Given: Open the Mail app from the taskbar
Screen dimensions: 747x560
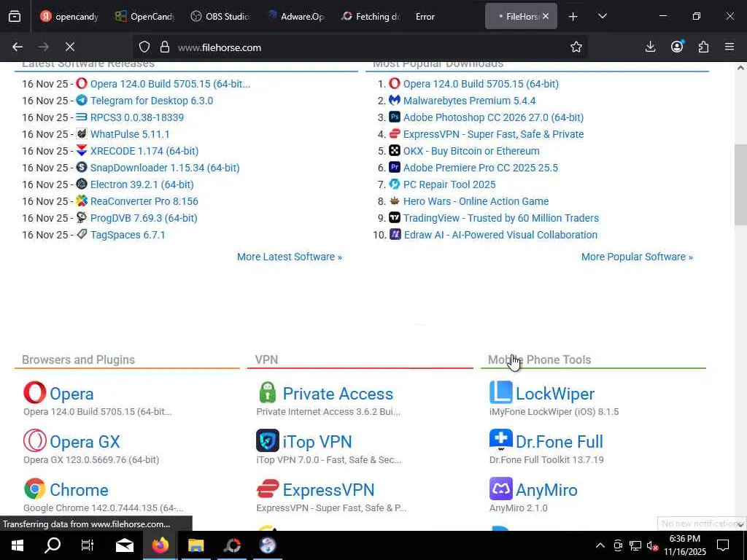Looking at the screenshot, I should point(124,545).
